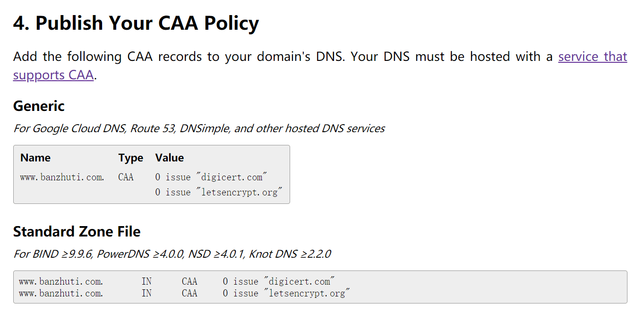Viewport: 644px width, 312px height.
Task: Click www.banzhuti.com. on the zone file's second line
Action: pyautogui.click(x=61, y=294)
